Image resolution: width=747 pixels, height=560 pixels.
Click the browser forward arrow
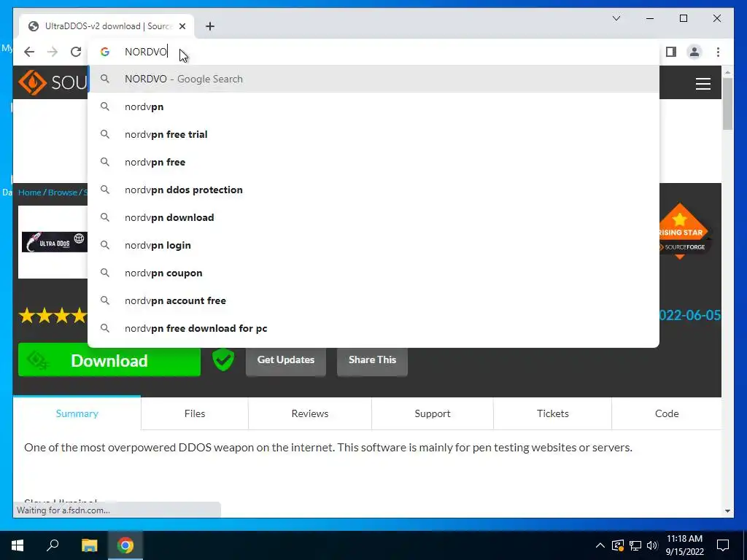coord(53,52)
